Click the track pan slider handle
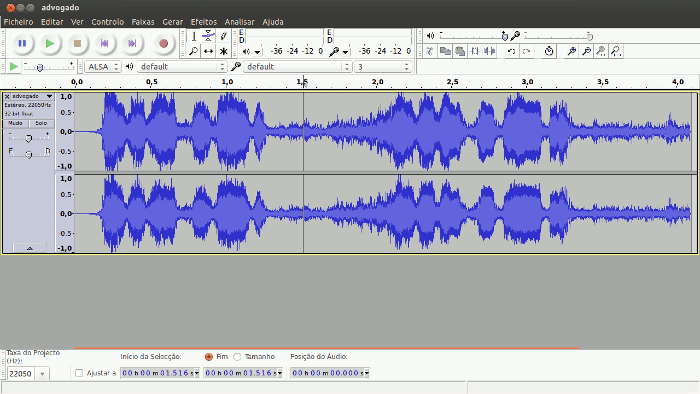 pyautogui.click(x=29, y=154)
